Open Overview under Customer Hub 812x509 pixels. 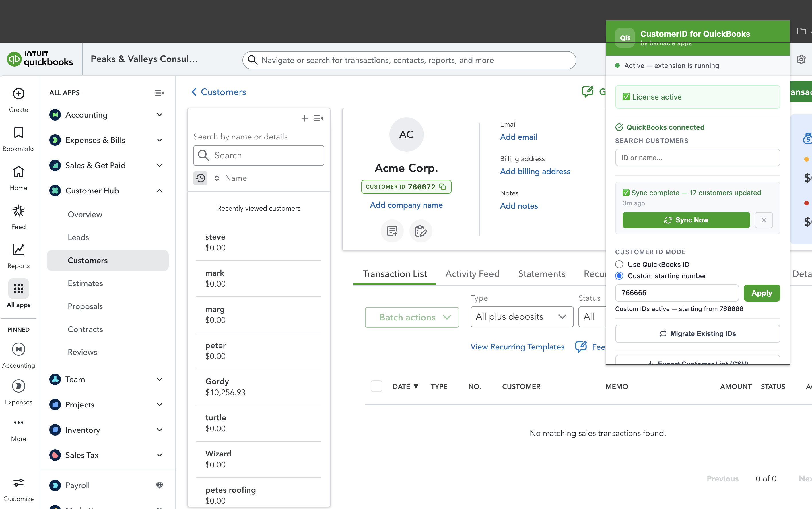(85, 214)
